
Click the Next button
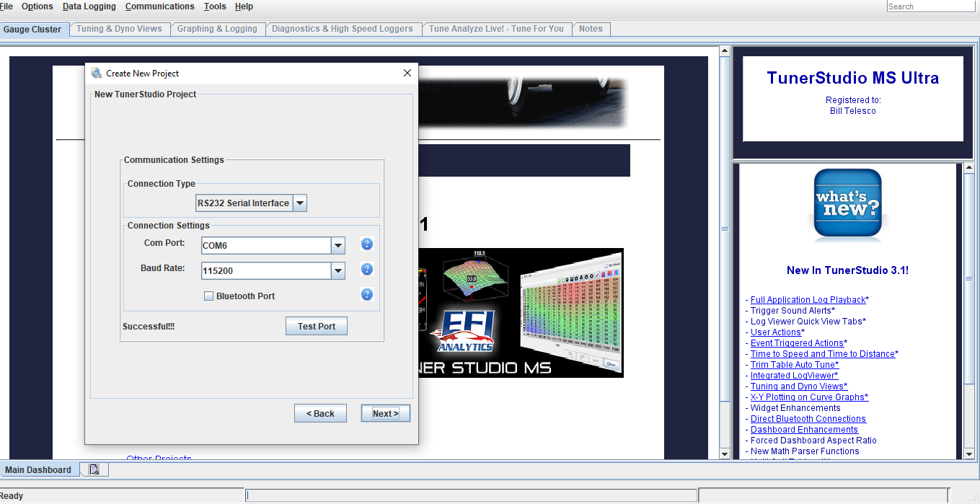(386, 413)
